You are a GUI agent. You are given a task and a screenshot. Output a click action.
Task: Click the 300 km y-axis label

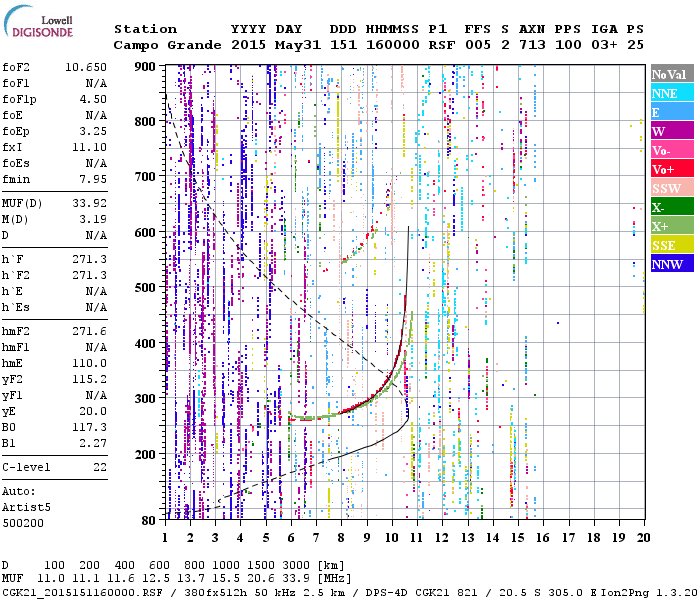[x=145, y=399]
